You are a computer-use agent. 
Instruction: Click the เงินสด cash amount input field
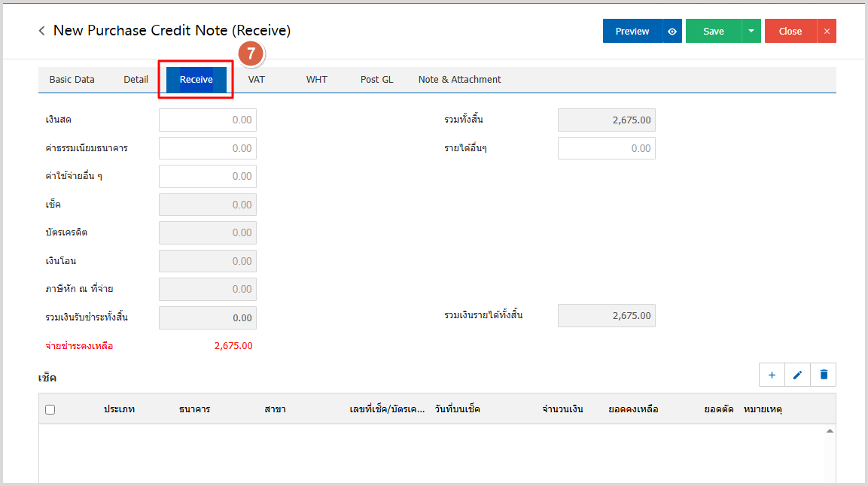click(208, 120)
